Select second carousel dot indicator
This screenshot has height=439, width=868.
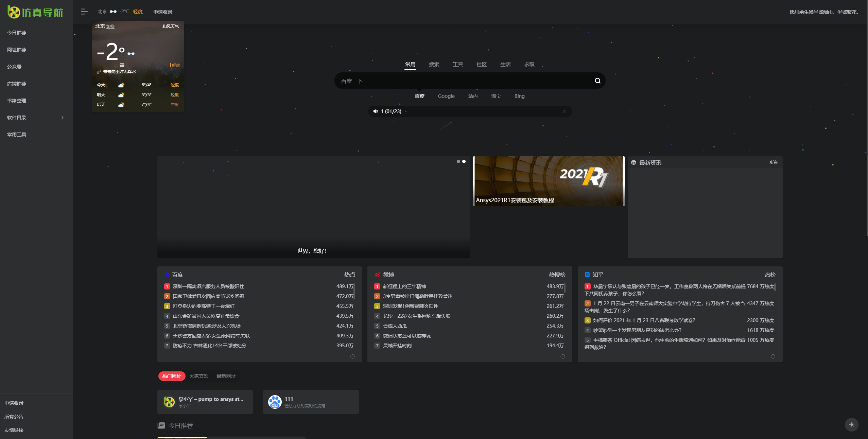(x=464, y=161)
